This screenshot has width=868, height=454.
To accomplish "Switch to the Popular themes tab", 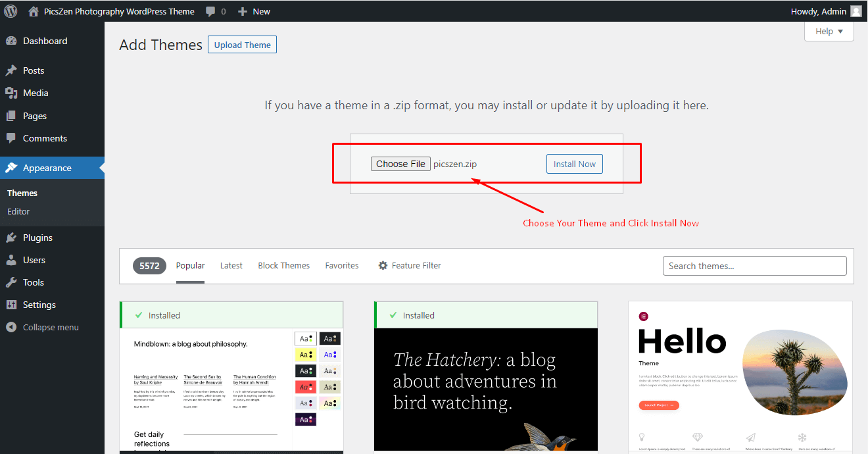I will tap(190, 266).
